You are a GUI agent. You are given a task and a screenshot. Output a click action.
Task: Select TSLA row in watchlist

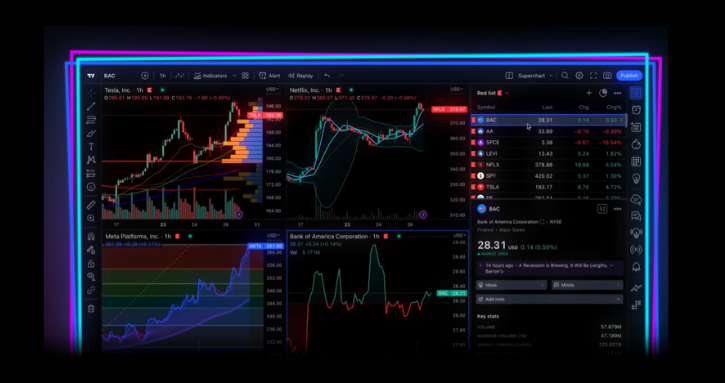point(548,187)
